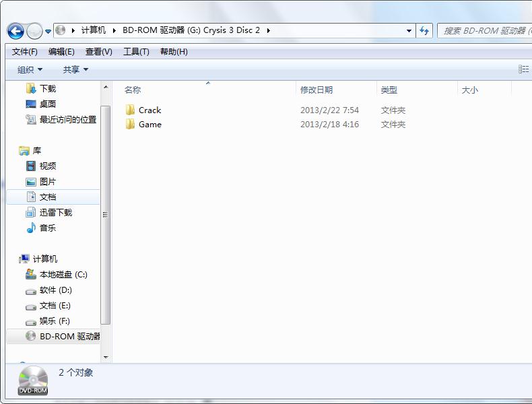
Task: Click the 文件夹 type of the Crack row
Action: 393,110
